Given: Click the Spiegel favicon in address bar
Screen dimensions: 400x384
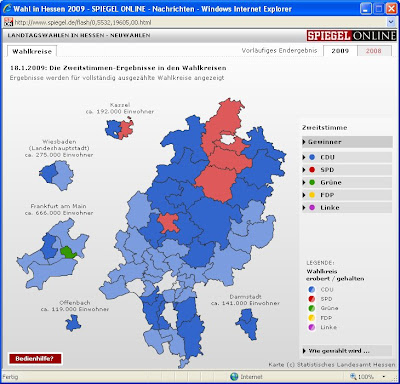Looking at the screenshot, I should [x=8, y=22].
